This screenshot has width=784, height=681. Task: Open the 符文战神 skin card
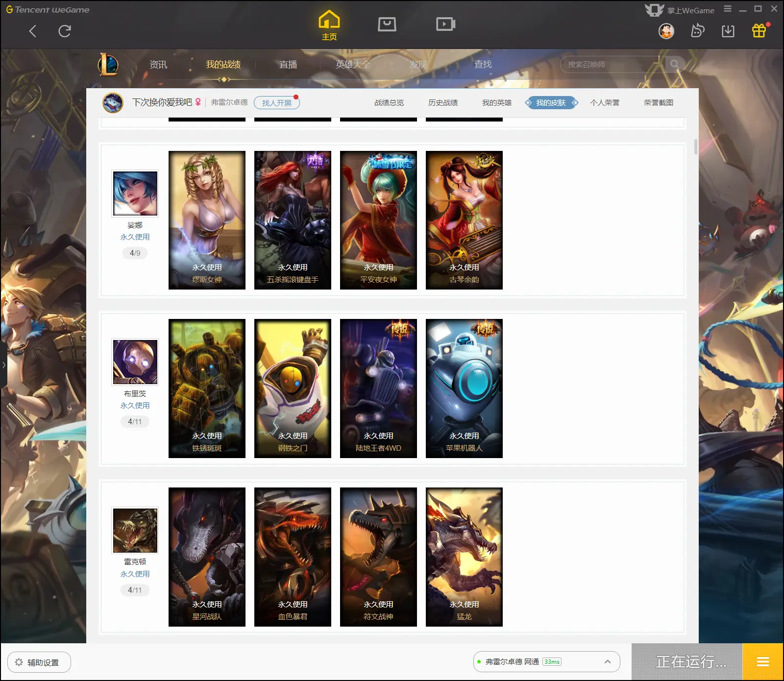tap(378, 557)
